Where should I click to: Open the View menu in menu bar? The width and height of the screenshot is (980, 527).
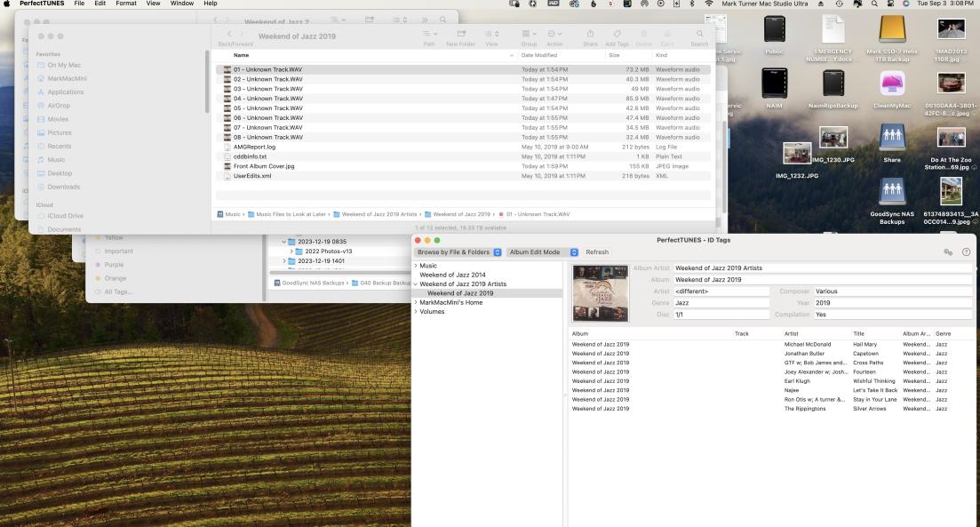pos(153,4)
